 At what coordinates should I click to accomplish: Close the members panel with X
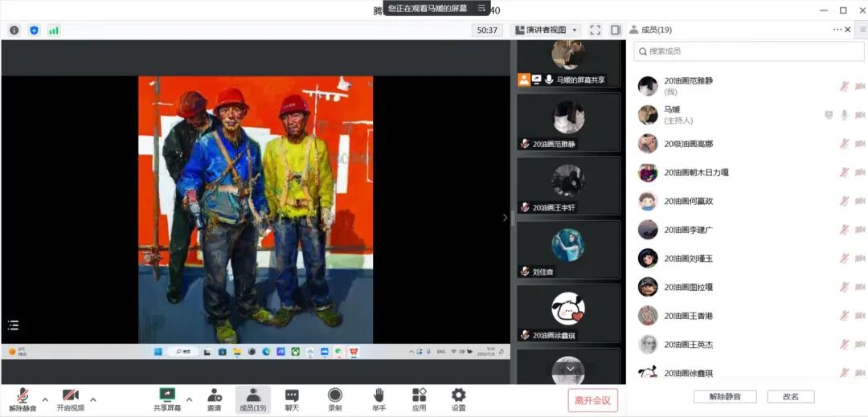coord(848,29)
